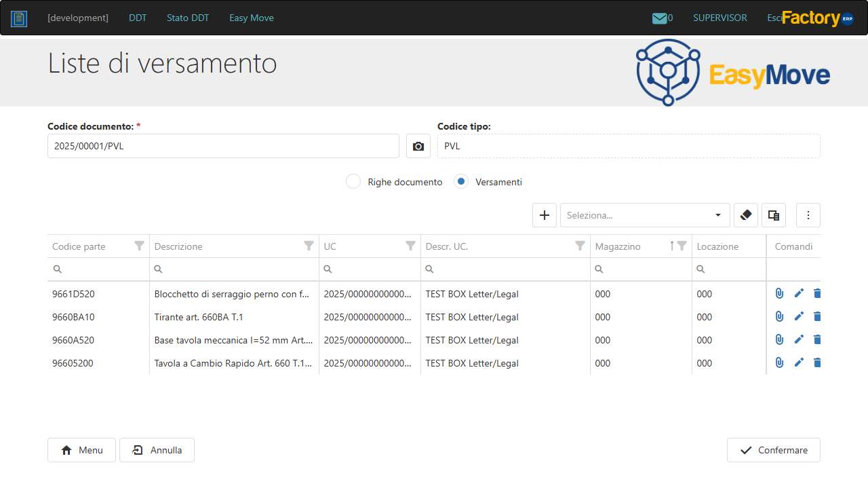The height and width of the screenshot is (488, 868).
Task: Open the three-dot more options menu
Action: point(808,215)
